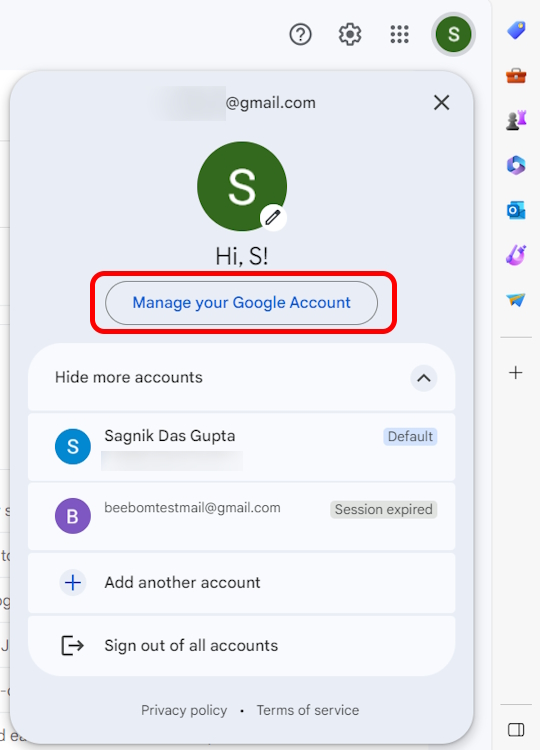The height and width of the screenshot is (750, 540).
Task: Toggle the sidebar panel icon at the bottom
Action: (516, 730)
